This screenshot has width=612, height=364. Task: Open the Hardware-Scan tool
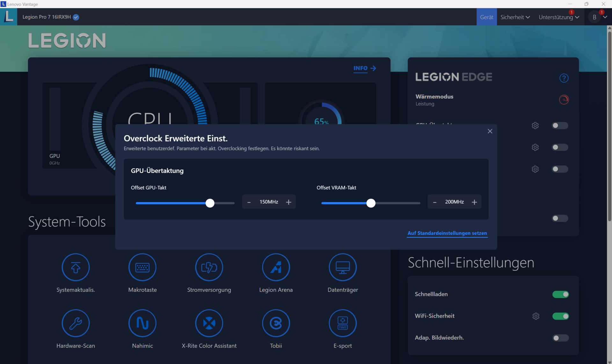click(x=76, y=323)
